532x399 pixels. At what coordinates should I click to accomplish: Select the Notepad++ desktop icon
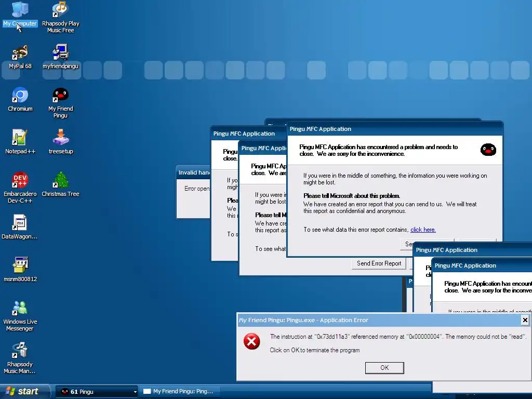pos(20,142)
